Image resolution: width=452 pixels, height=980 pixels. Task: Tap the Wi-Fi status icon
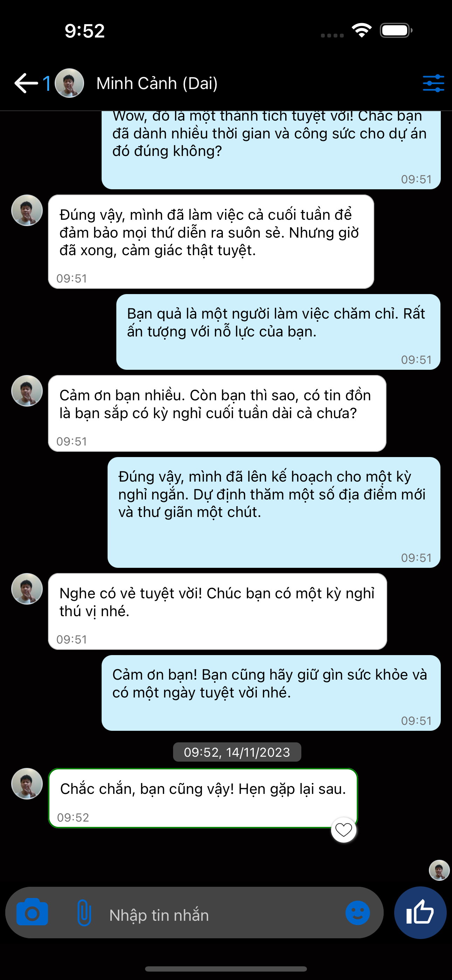tap(362, 30)
